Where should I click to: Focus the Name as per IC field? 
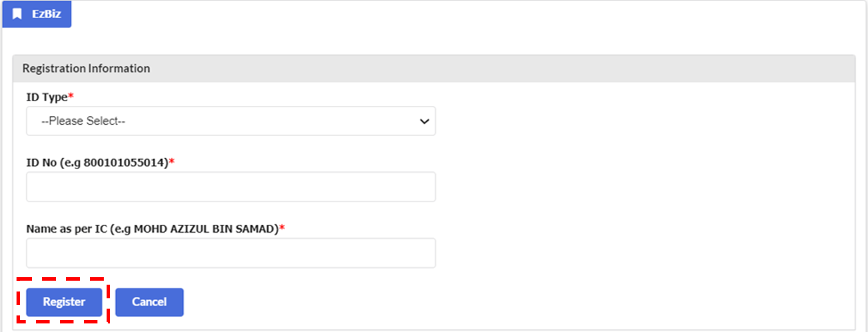click(231, 253)
